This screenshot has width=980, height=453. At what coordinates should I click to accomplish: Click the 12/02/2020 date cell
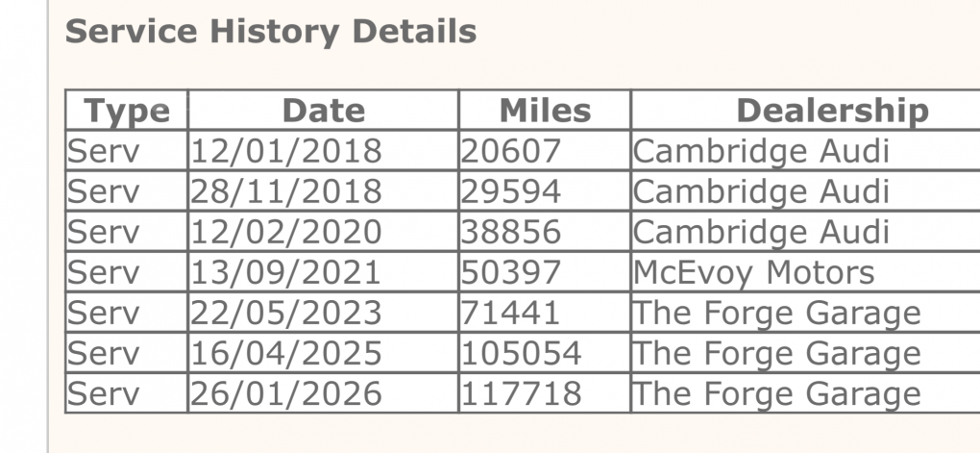pos(286,232)
